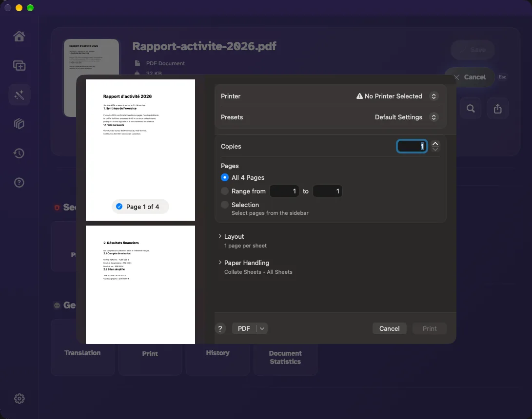This screenshot has width=532, height=419.
Task: Click Cancel in the print dialog
Action: [x=389, y=328]
